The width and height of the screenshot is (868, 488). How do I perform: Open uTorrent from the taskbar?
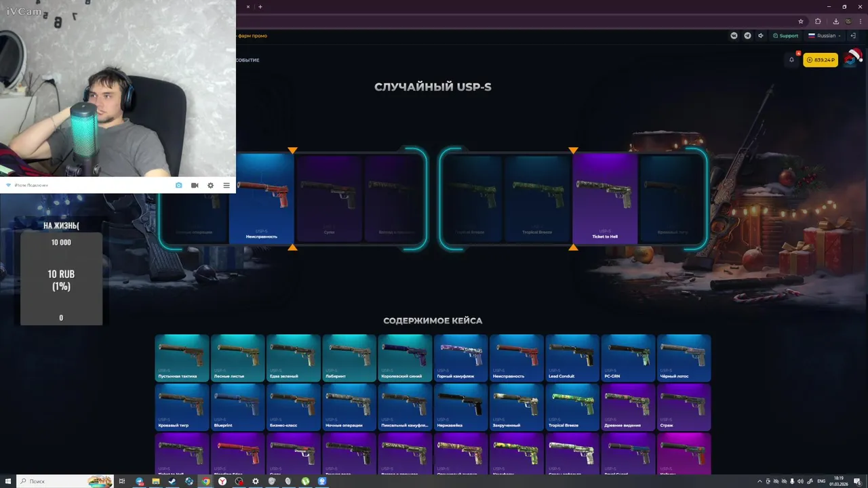pyautogui.click(x=306, y=481)
